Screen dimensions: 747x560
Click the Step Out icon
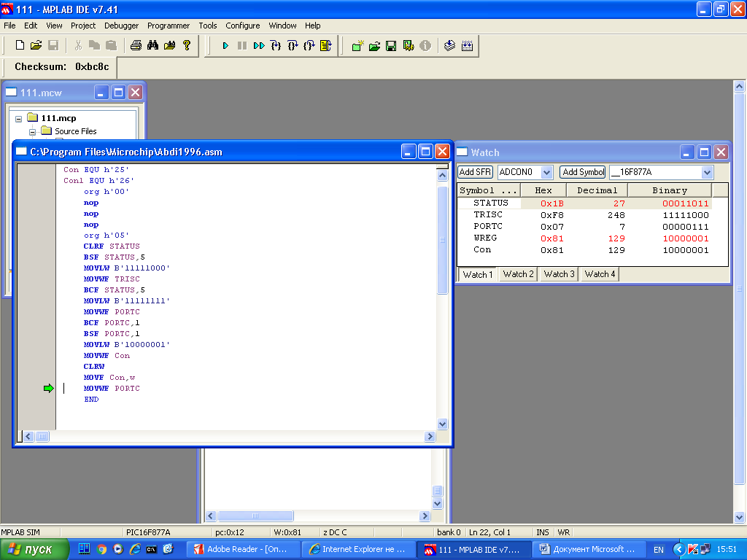pyautogui.click(x=309, y=46)
